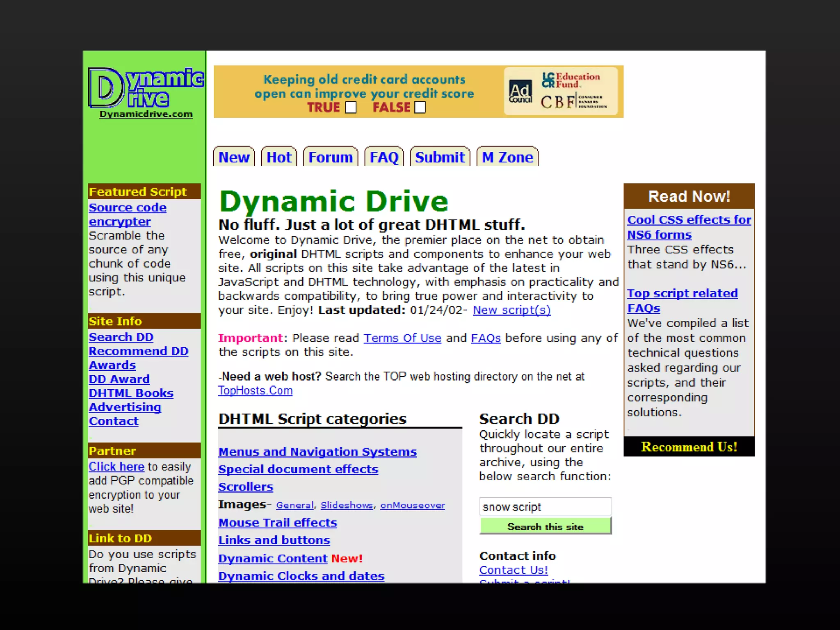Open the Hot tab
Screen dimensions: 840x630
pyautogui.click(x=279, y=157)
